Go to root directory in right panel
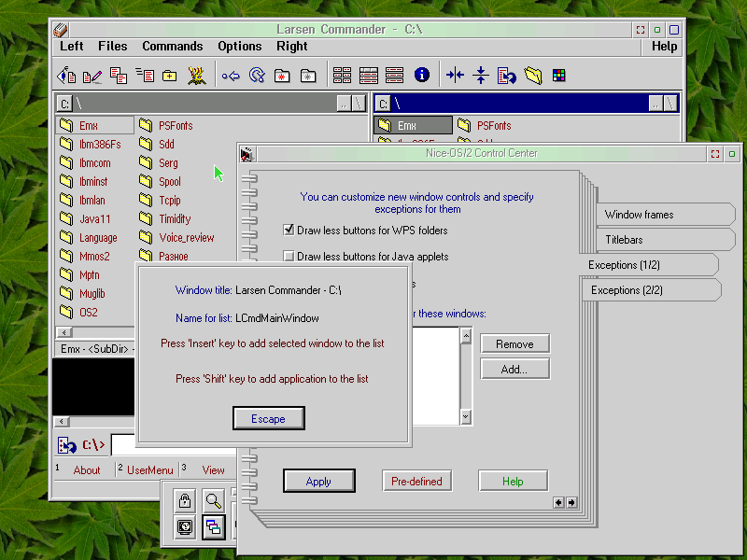This screenshot has width=747, height=560. coord(670,104)
